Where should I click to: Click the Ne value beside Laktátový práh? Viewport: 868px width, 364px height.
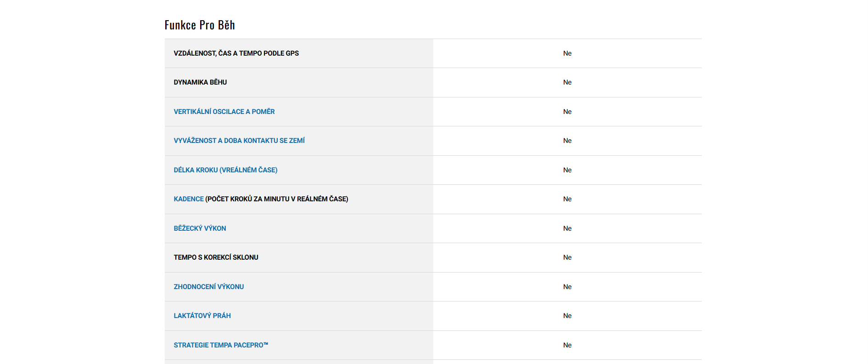[567, 316]
